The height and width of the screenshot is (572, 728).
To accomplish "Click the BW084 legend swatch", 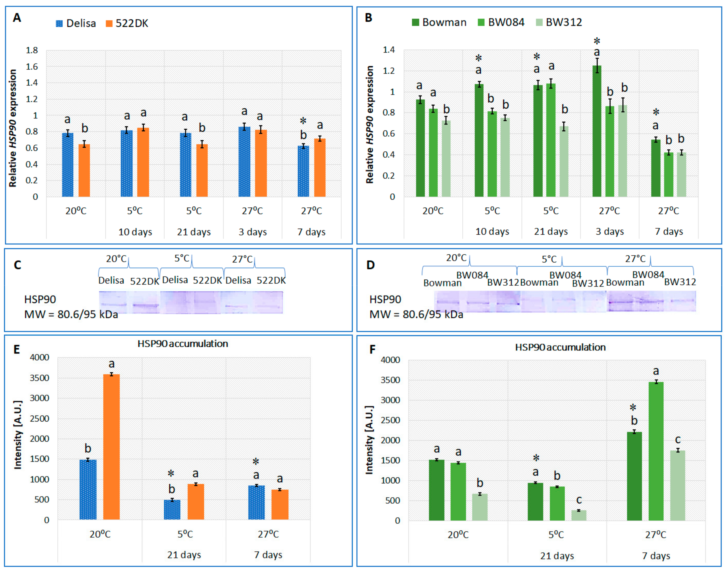I will click(481, 23).
